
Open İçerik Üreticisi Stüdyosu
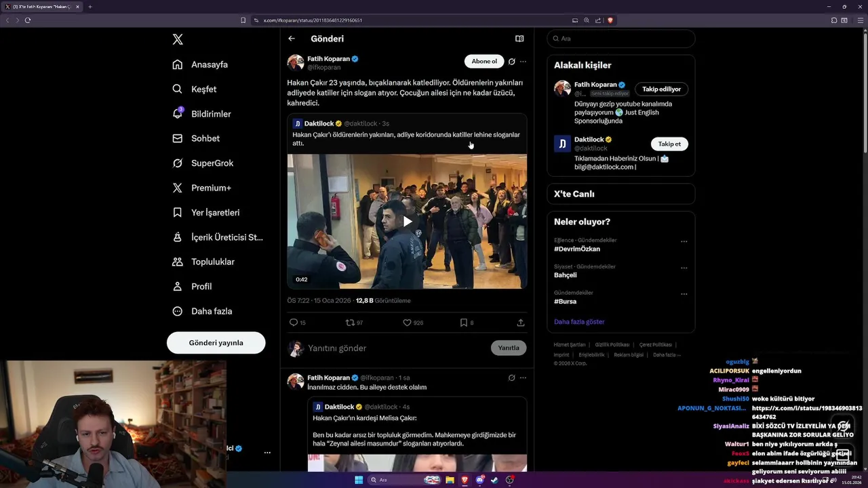pyautogui.click(x=218, y=237)
